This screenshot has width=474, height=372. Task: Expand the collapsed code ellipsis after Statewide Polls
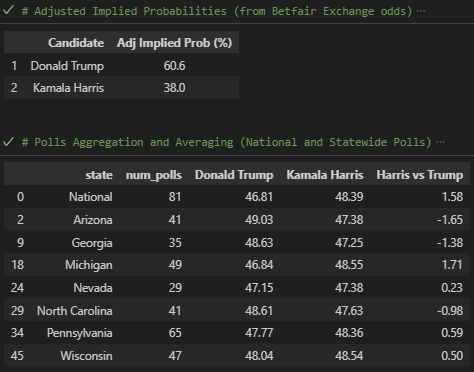[440, 142]
